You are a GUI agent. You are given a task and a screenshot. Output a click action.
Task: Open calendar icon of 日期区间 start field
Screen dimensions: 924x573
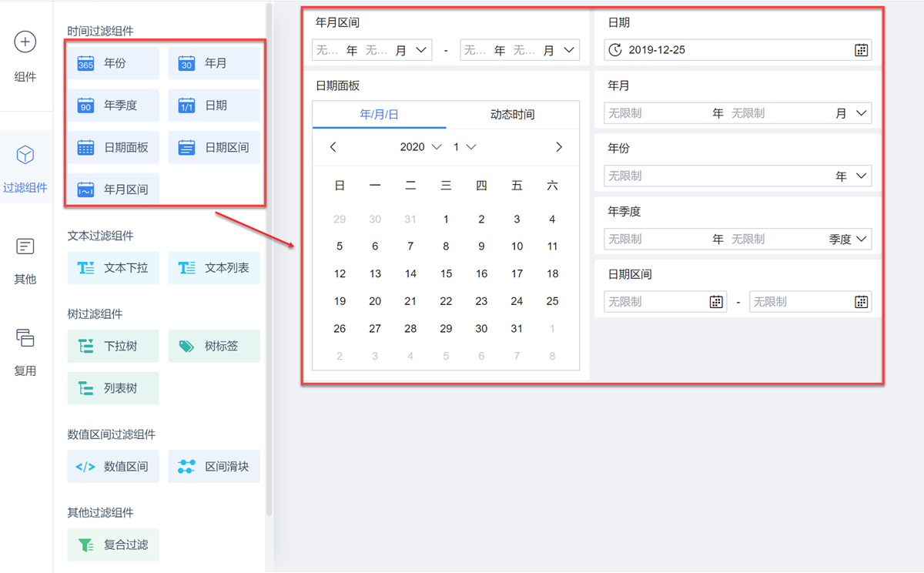click(x=716, y=302)
